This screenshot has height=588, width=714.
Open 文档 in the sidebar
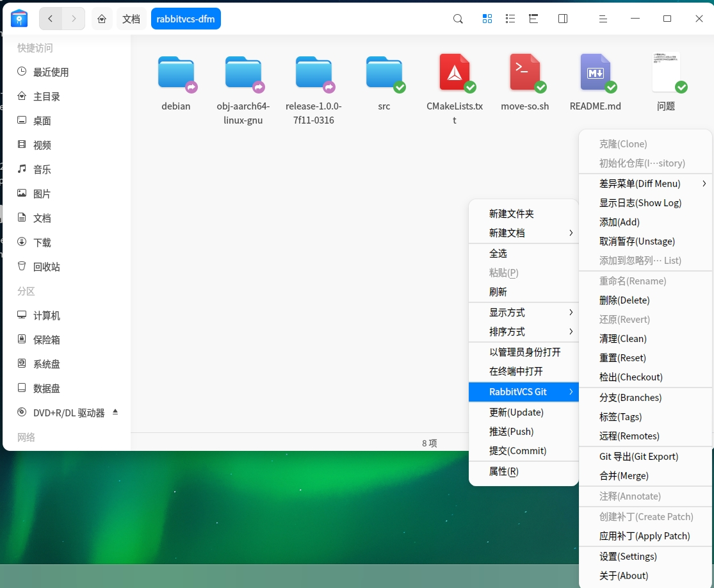click(x=67, y=218)
